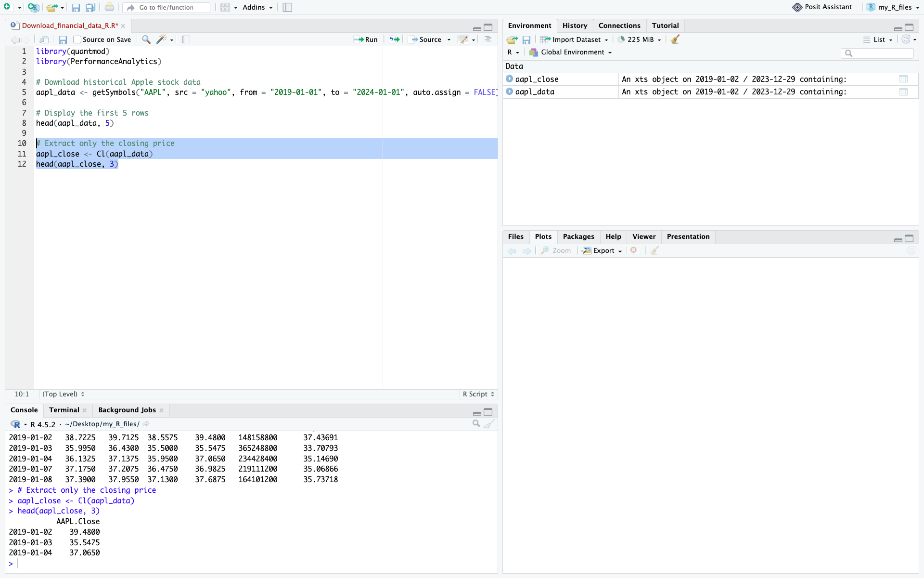Refresh the environment pane

[x=906, y=39]
